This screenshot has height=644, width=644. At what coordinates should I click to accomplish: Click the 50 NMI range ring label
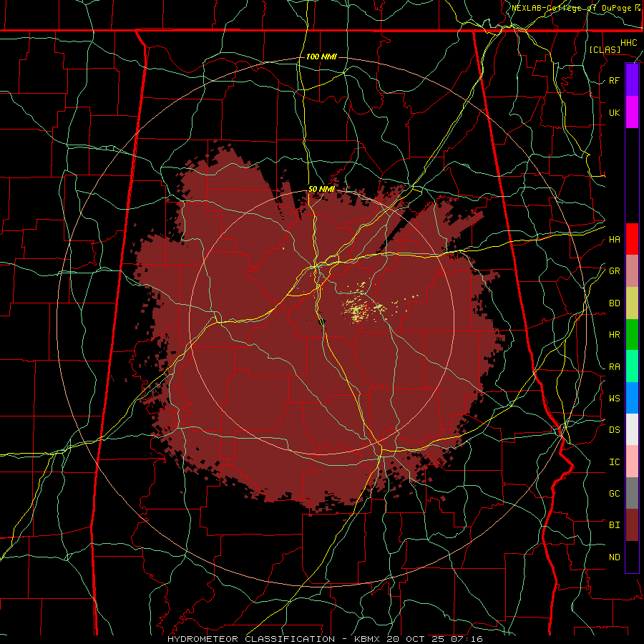321,189
